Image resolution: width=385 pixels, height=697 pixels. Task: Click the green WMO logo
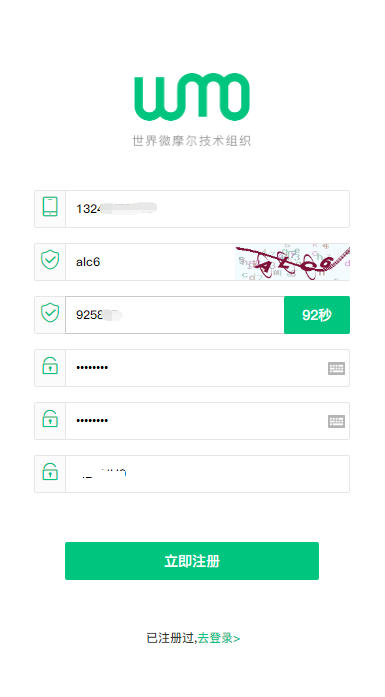tap(192, 97)
